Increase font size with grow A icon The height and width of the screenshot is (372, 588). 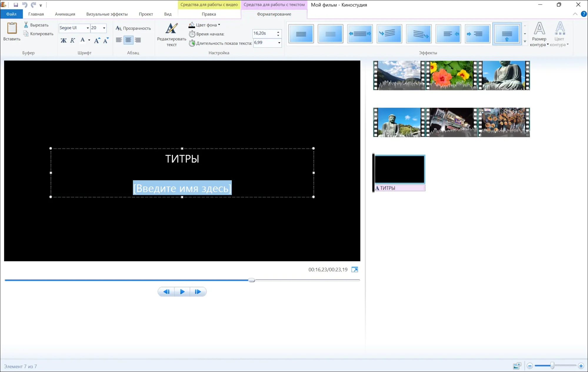97,40
